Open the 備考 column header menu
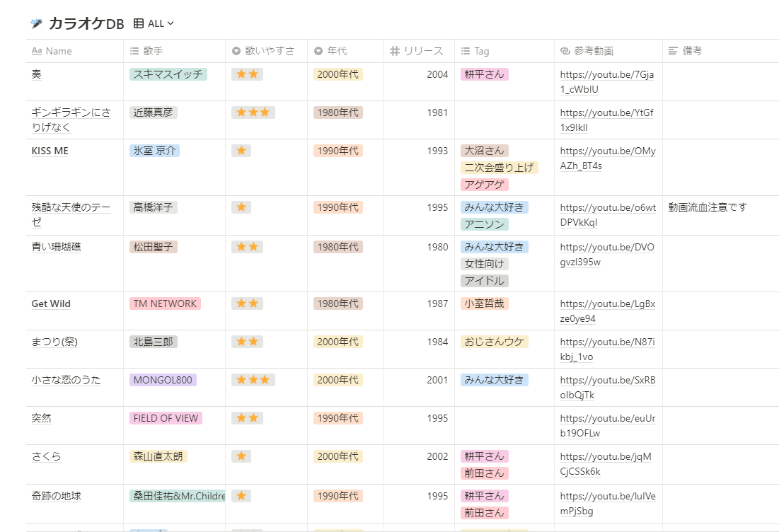 pyautogui.click(x=720, y=51)
